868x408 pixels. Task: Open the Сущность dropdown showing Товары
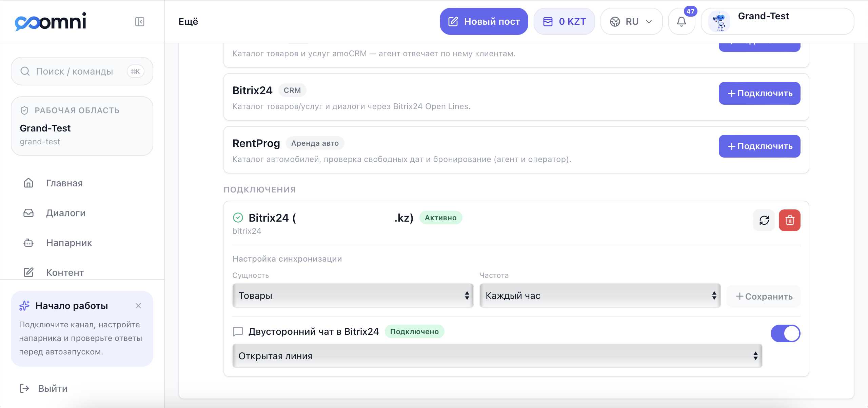353,295
